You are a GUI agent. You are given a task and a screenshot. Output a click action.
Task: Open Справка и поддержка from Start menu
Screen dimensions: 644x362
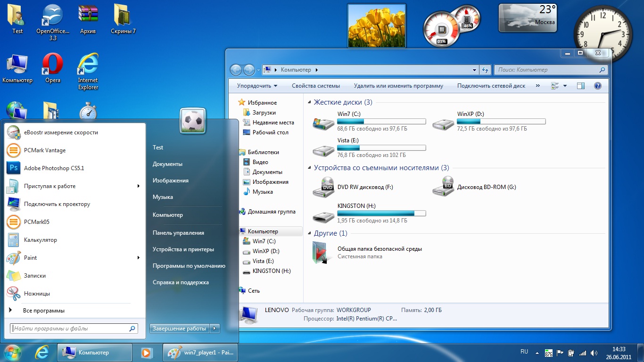(x=181, y=282)
